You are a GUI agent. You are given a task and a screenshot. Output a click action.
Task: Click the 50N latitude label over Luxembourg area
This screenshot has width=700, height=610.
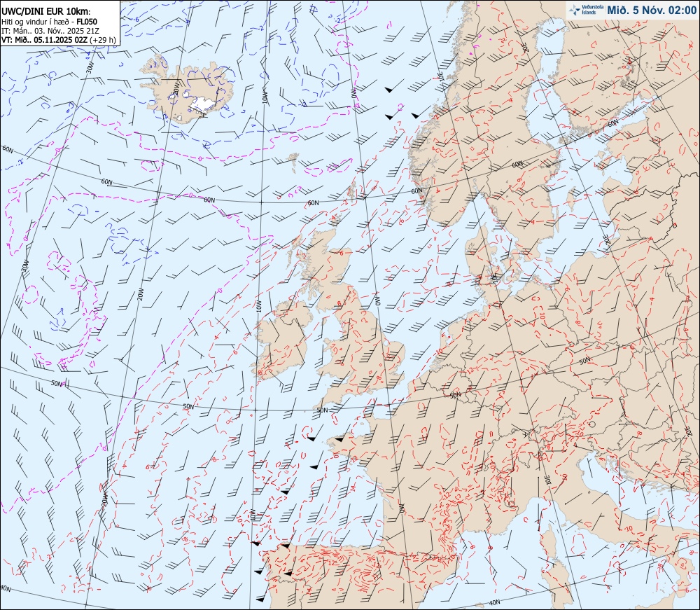pyautogui.click(x=455, y=396)
